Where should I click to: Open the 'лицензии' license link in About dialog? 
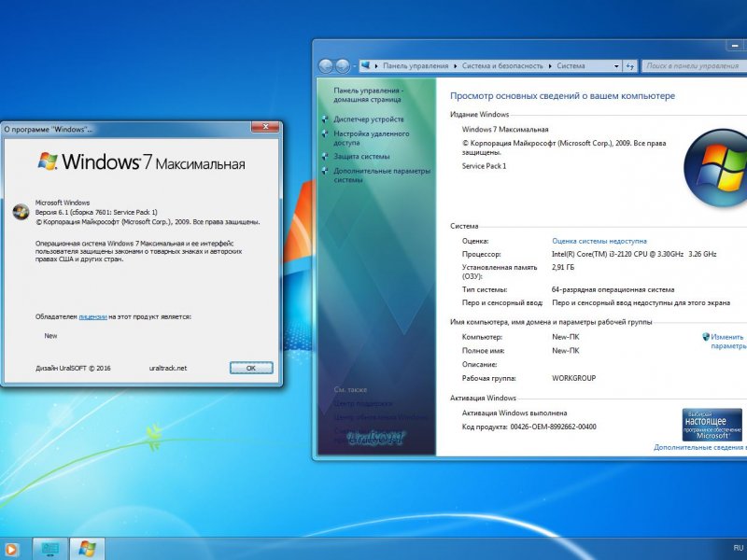92,316
